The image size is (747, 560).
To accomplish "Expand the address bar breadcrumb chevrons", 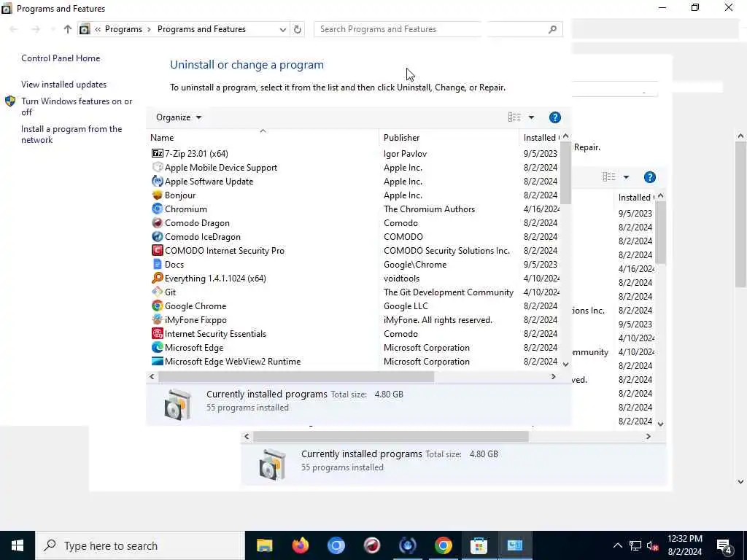I will click(98, 29).
